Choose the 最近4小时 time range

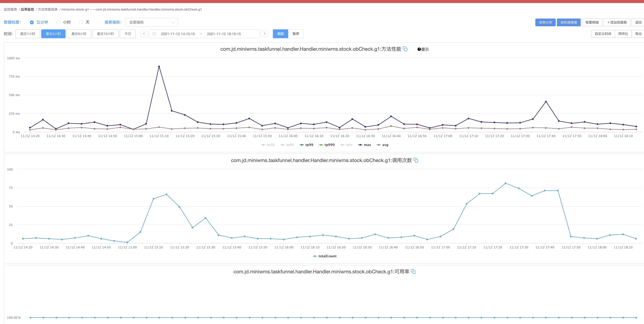pyautogui.click(x=53, y=34)
